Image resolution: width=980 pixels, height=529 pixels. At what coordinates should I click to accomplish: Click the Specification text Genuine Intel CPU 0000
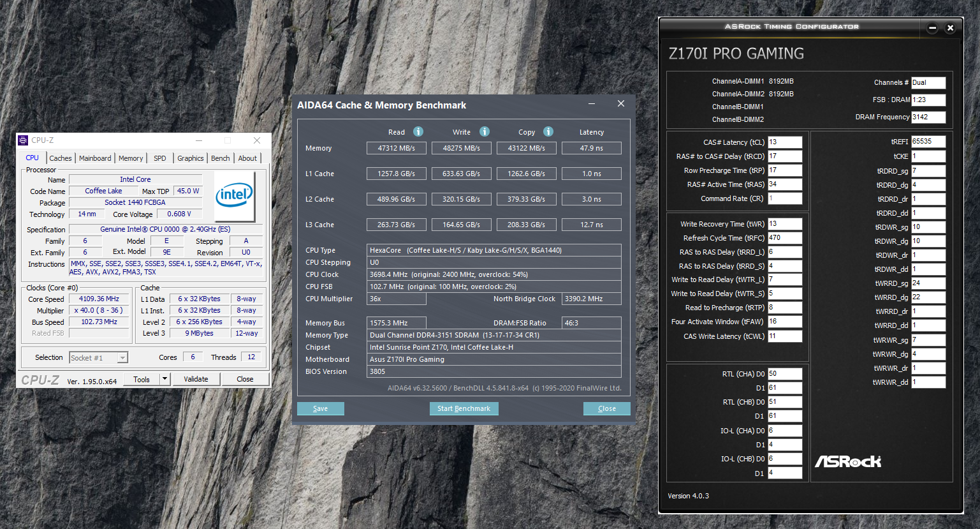click(x=165, y=229)
